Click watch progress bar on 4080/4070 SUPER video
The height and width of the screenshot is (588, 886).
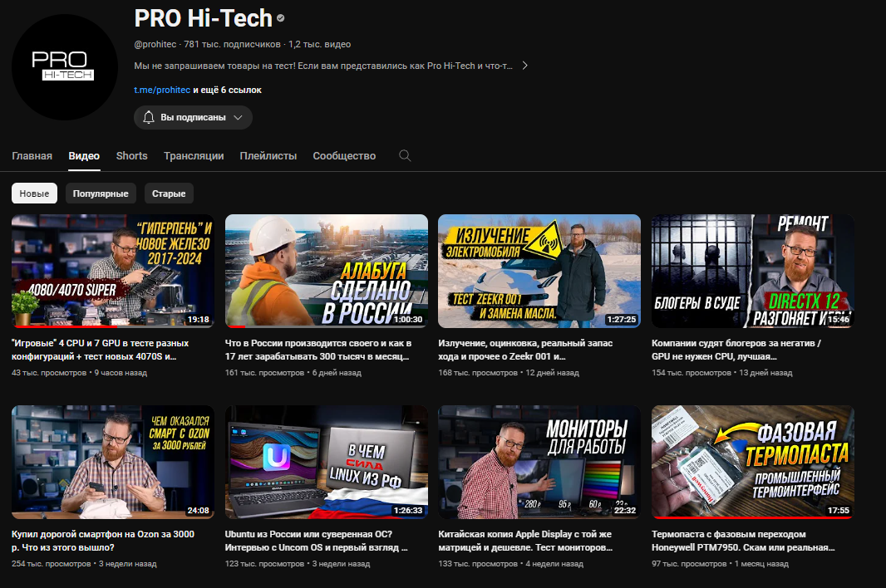tap(113, 326)
